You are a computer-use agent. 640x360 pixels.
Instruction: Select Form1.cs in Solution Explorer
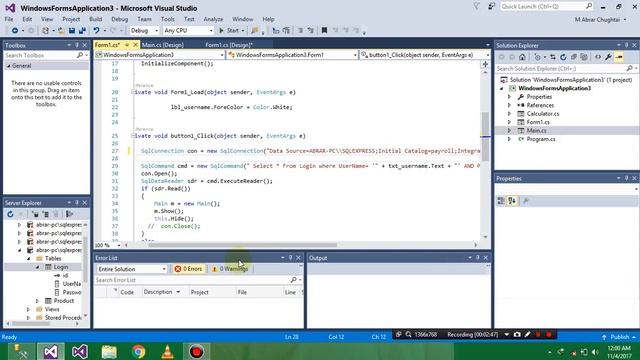[x=538, y=122]
